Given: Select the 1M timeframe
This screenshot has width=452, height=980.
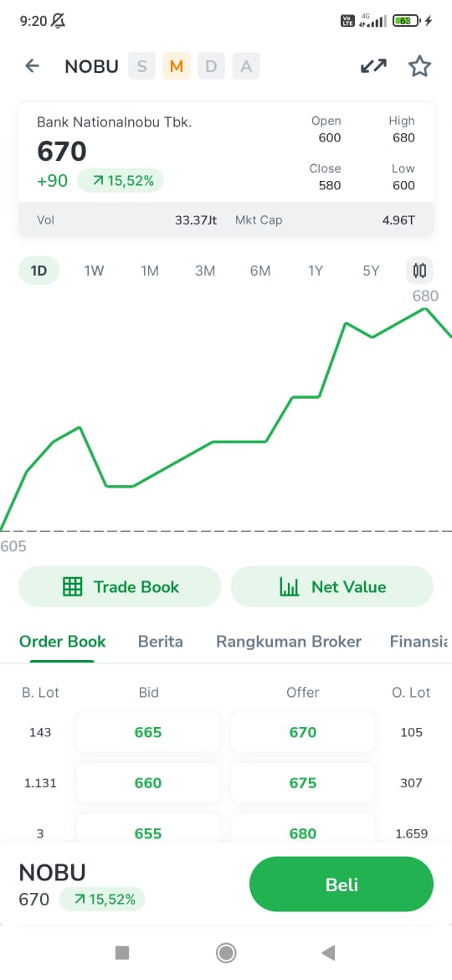Looking at the screenshot, I should click(x=150, y=271).
